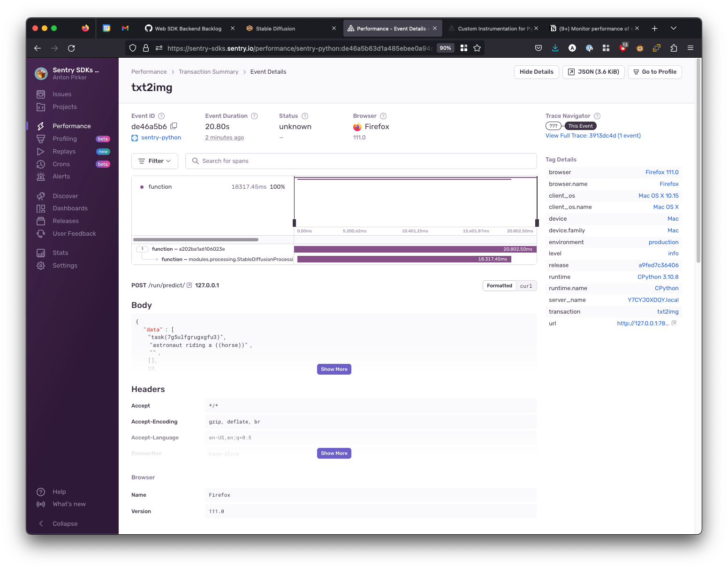Open What's new broadcast icon
728x569 pixels.
click(41, 504)
